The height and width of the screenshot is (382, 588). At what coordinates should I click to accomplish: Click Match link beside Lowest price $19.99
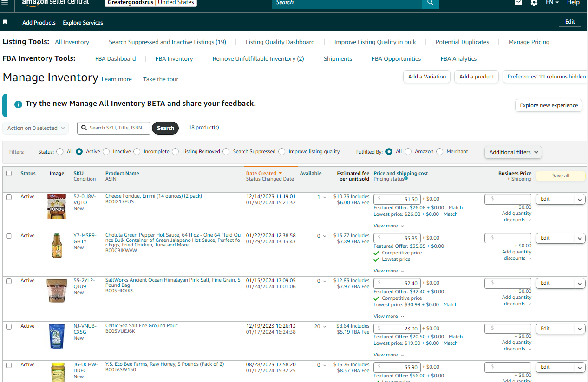451,343
